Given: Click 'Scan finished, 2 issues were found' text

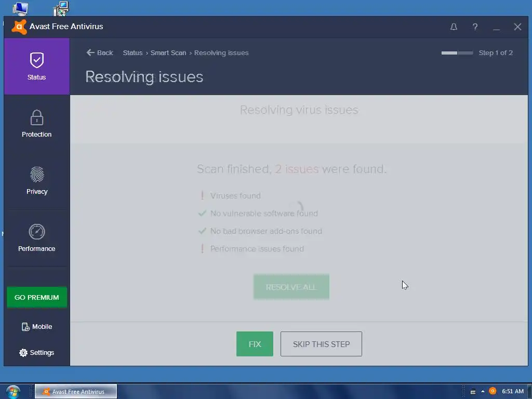Looking at the screenshot, I should (x=291, y=169).
